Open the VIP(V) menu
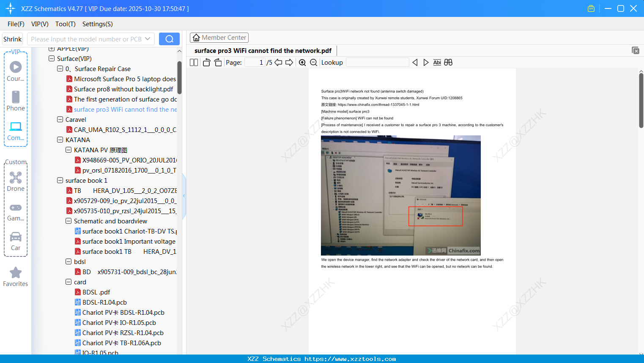This screenshot has width=644, height=363. pyautogui.click(x=40, y=24)
